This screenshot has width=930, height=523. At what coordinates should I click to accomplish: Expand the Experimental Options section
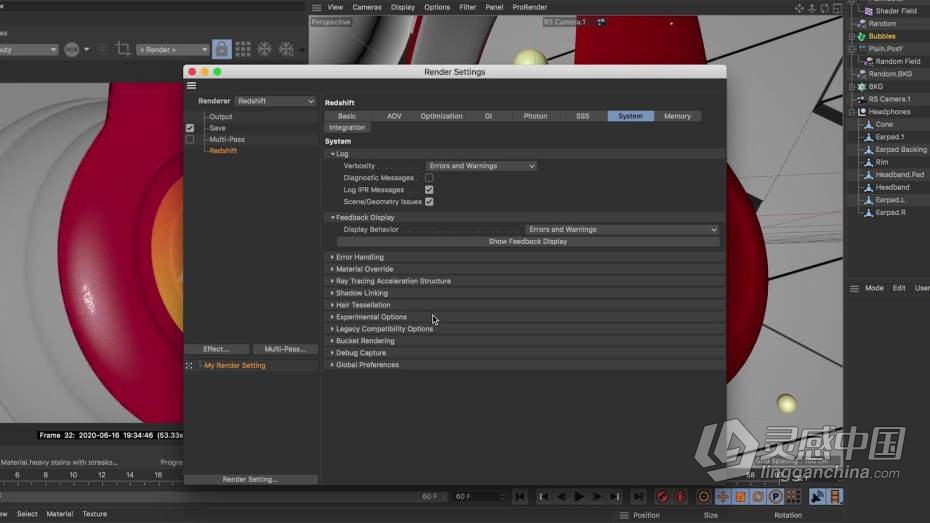pyautogui.click(x=332, y=317)
